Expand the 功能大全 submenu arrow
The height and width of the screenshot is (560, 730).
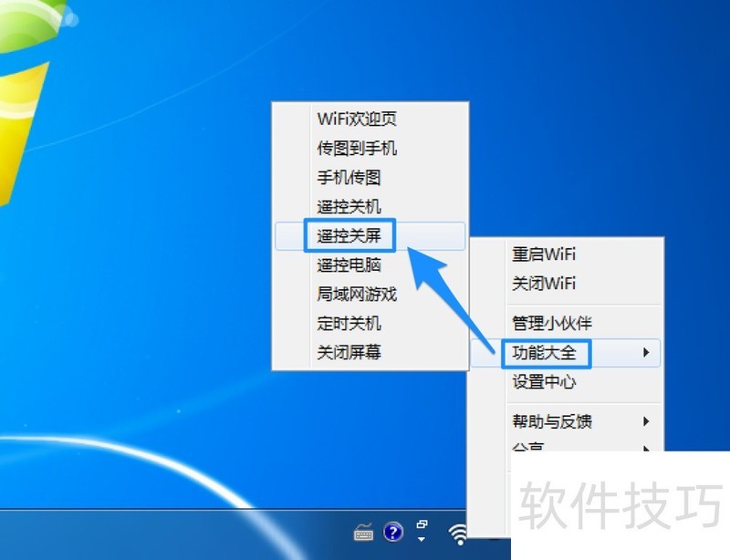pyautogui.click(x=646, y=352)
